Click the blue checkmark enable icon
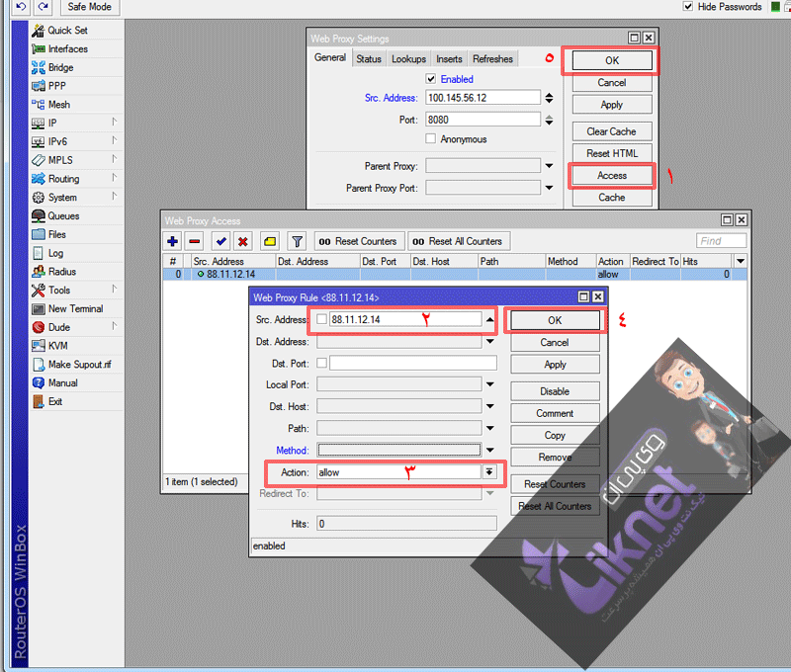The image size is (791, 672). [x=220, y=241]
